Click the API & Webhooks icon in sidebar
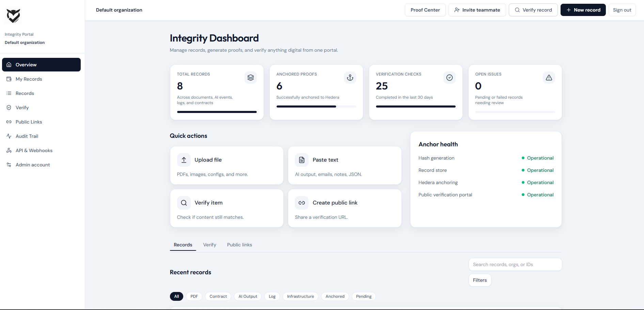644x310 pixels. point(9,150)
